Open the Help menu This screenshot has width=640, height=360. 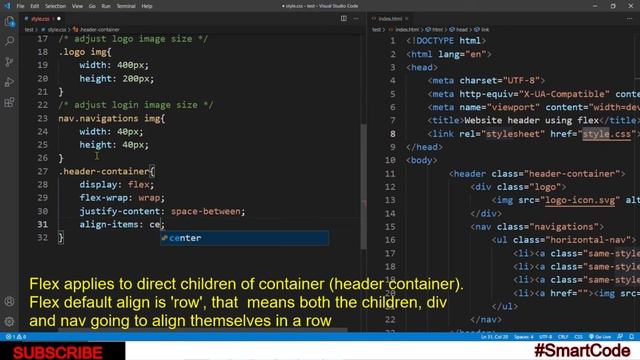click(147, 6)
